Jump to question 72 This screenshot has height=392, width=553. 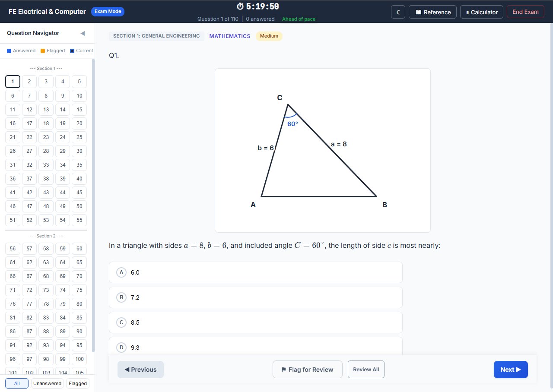click(29, 290)
